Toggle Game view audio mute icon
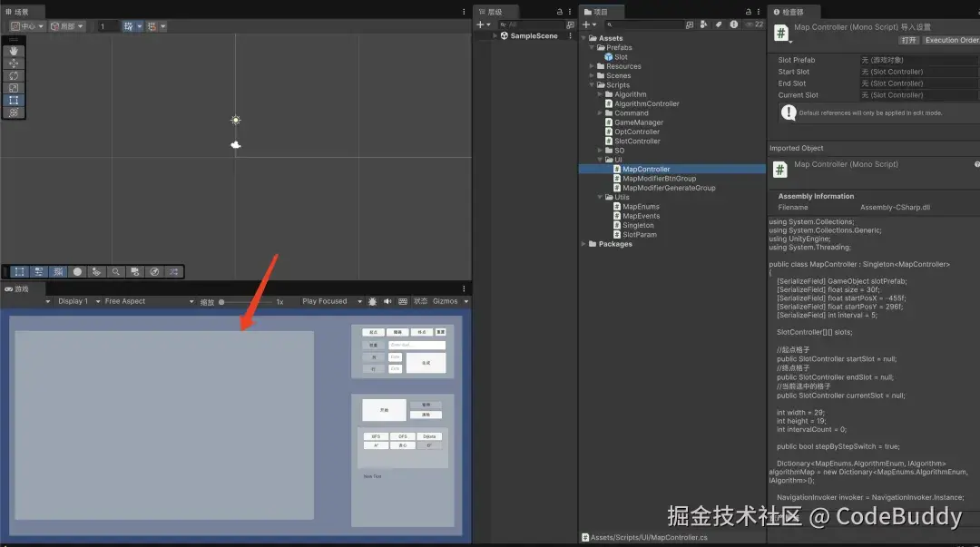980x547 pixels. [387, 301]
